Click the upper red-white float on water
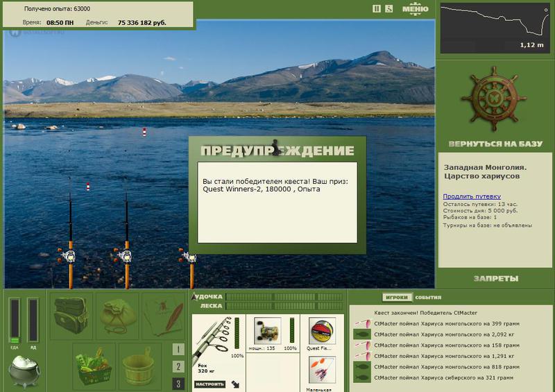Screen dimensions: 555x392 tap(144, 132)
